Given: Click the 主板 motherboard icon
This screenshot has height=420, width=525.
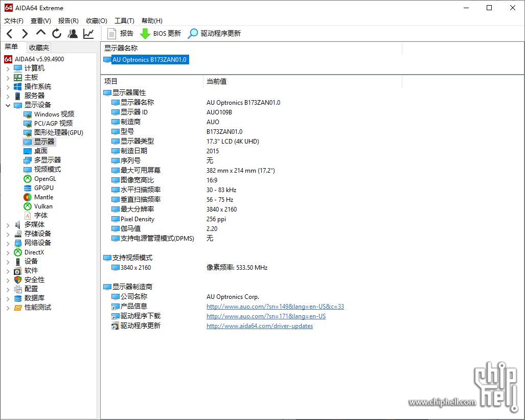Looking at the screenshot, I should click(x=18, y=78).
